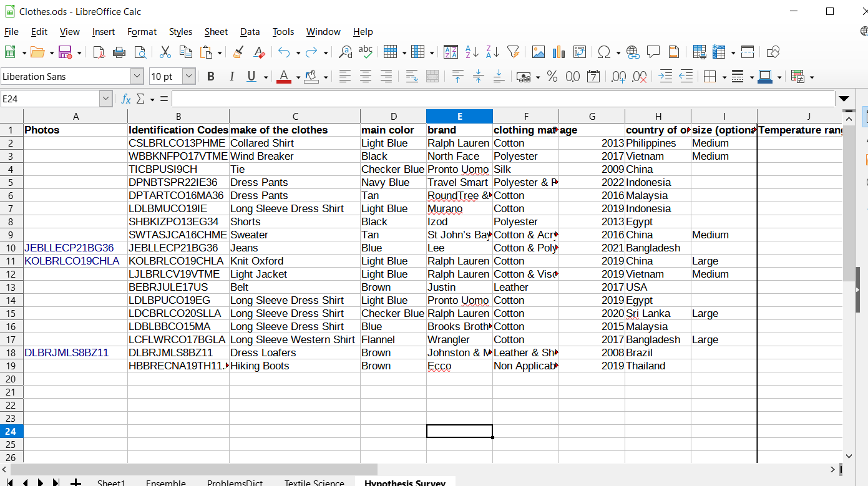
Task: Open the undo history dropdown arrow
Action: coord(298,52)
